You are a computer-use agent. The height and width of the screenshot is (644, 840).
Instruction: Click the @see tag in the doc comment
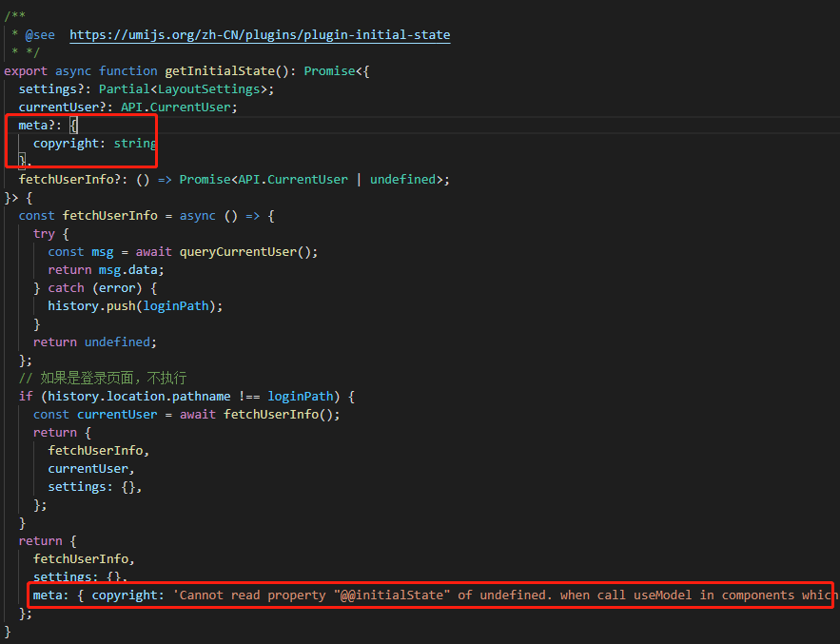click(40, 34)
